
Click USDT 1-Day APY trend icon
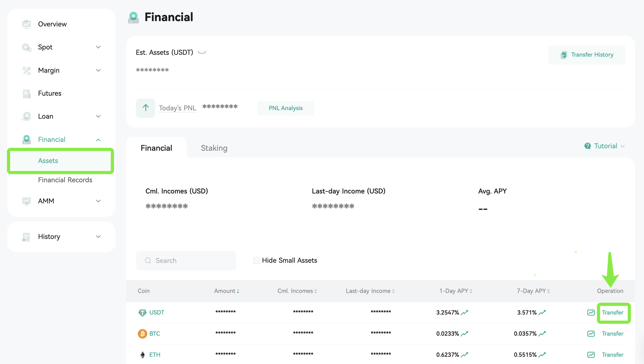[x=465, y=312]
